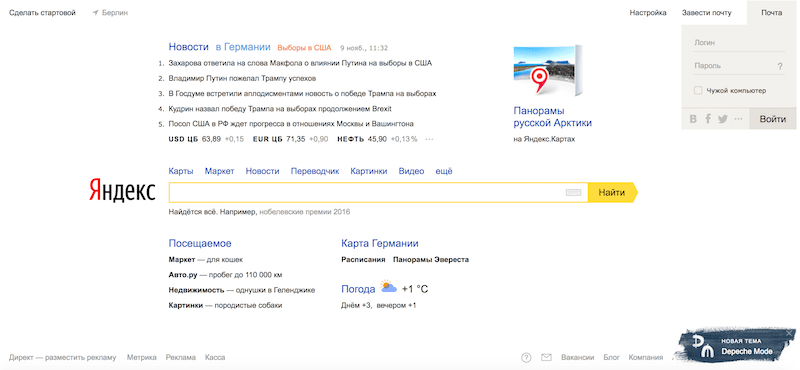Click the USD ЦБ exchange rate

click(x=206, y=139)
